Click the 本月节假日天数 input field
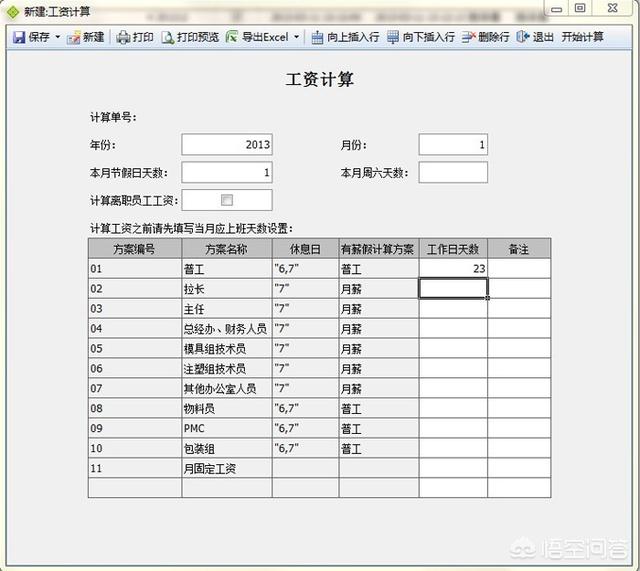Screen dimensions: 640x571 tap(226, 173)
